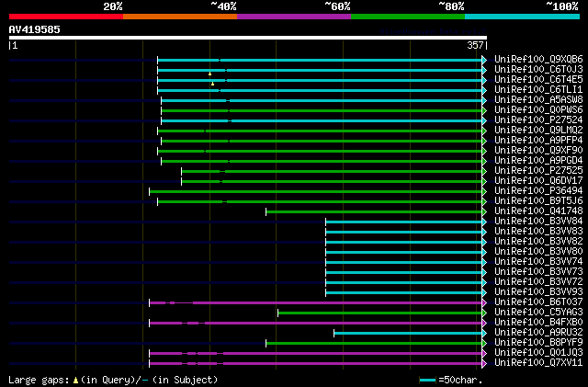The height and width of the screenshot is (387, 588).
Task: Select the UniRef100_Q9LMQ2 entry
Action: click(x=538, y=131)
